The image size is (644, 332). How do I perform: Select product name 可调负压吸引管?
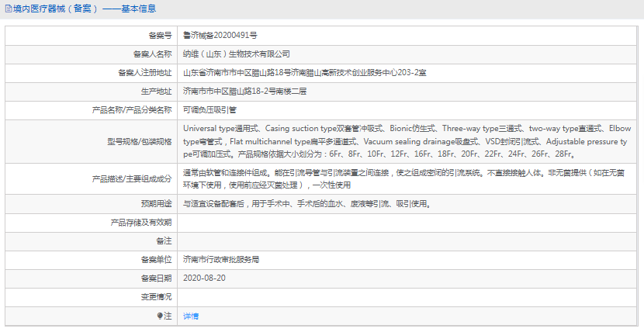click(209, 110)
